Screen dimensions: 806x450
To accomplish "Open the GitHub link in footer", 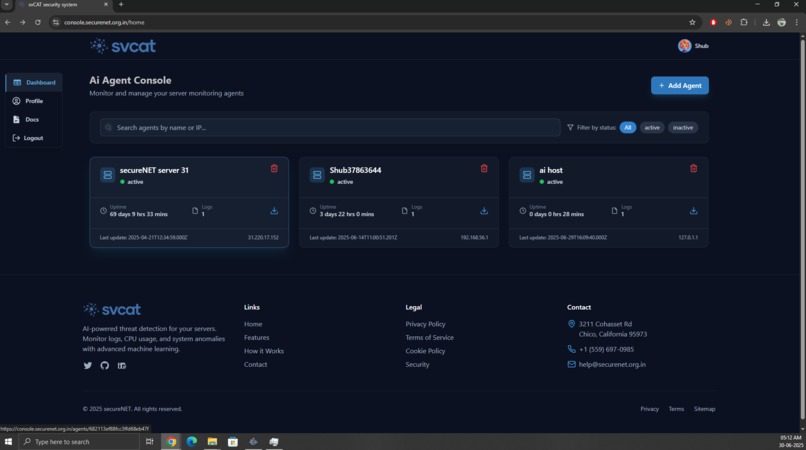I will click(105, 366).
